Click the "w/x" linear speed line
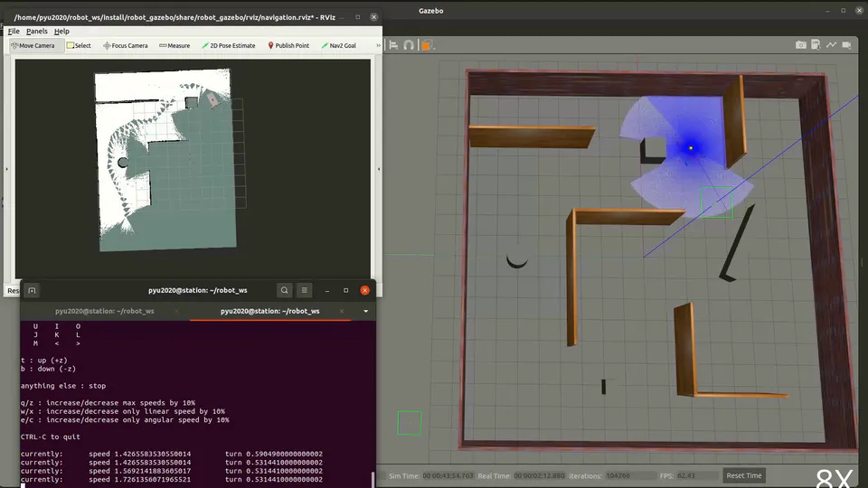 point(123,411)
